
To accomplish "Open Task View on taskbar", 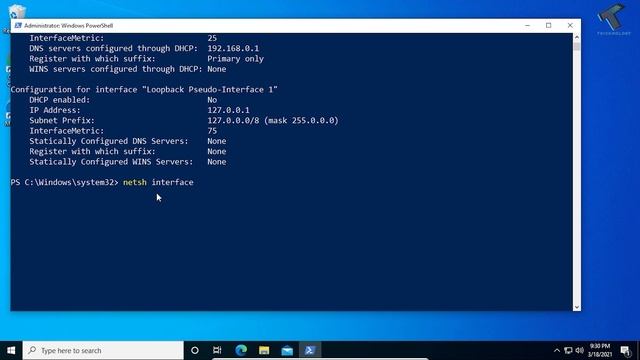I will (217, 350).
